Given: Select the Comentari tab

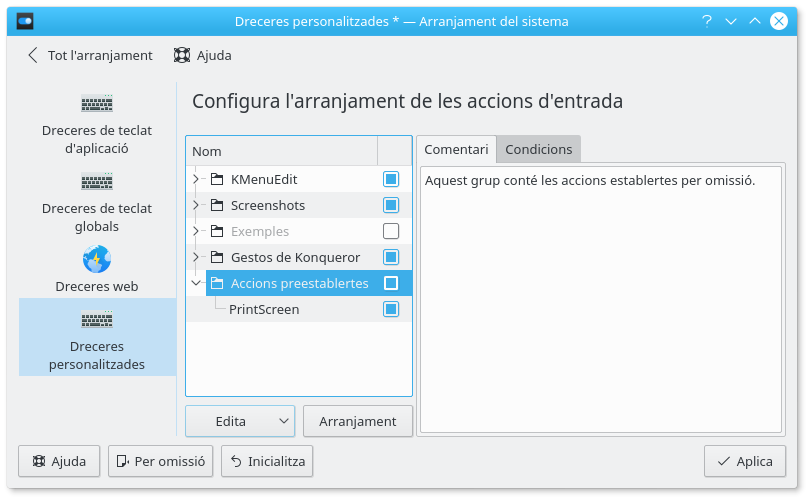Looking at the screenshot, I should (x=456, y=150).
